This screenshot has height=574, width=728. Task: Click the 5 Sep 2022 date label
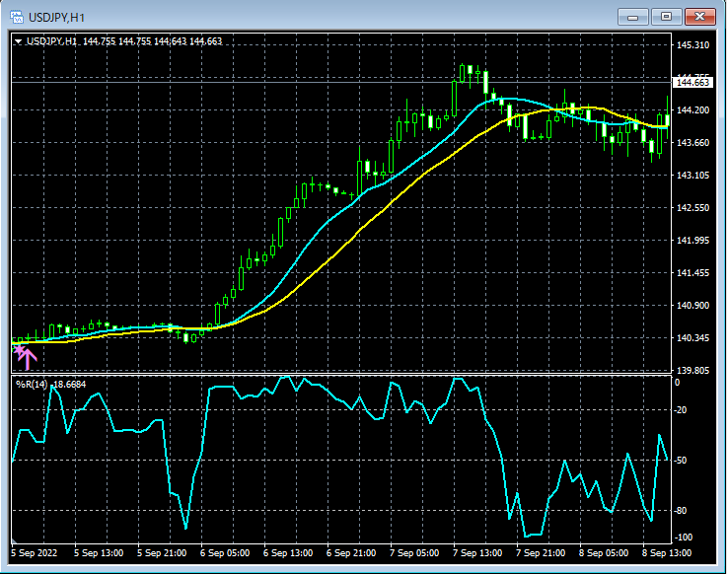(x=35, y=553)
